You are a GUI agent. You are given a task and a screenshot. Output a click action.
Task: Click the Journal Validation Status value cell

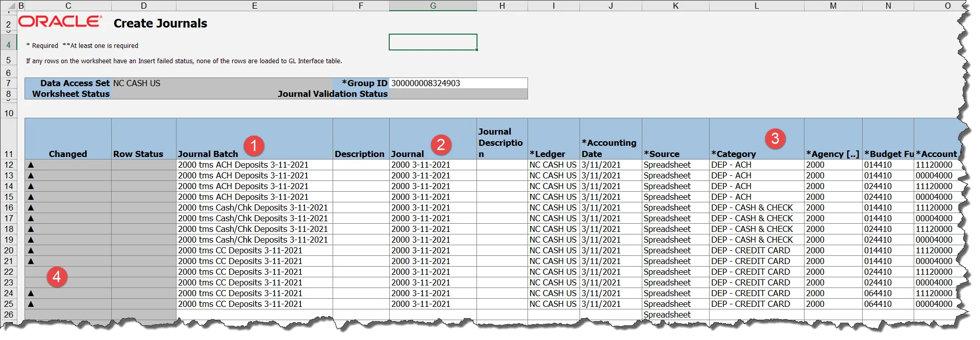pyautogui.click(x=458, y=94)
